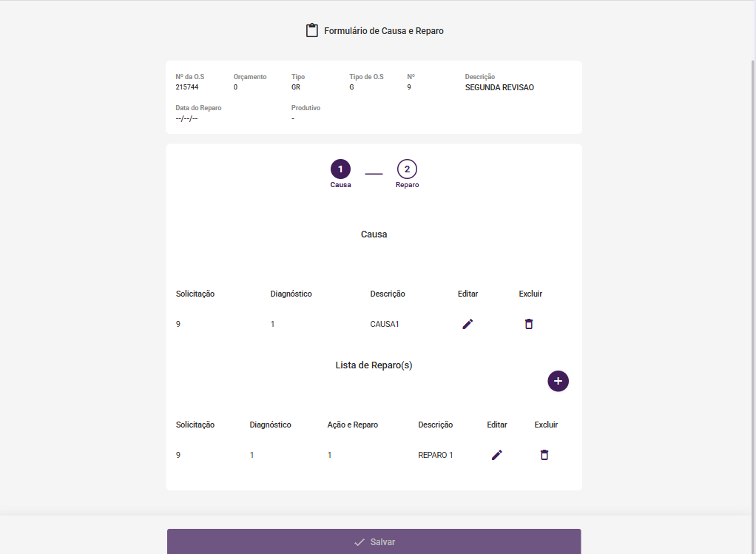Click Diagnóstico value 1 in the Causa table

(272, 324)
